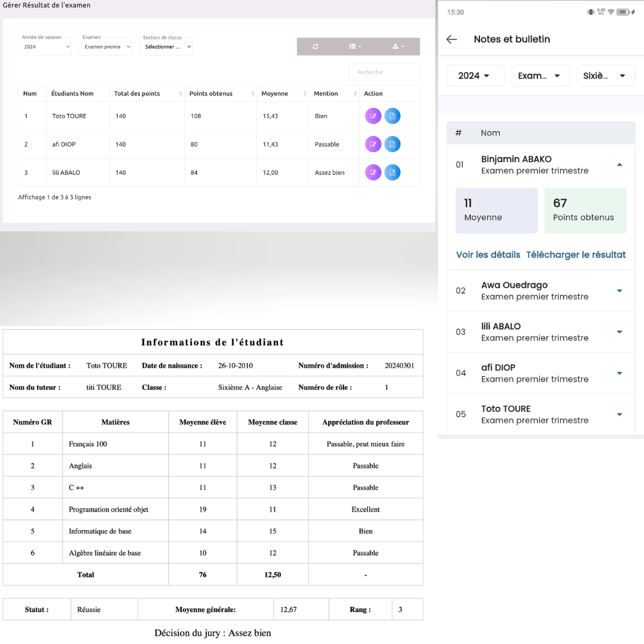Open the mobile 2024 year dropdown
Screen dimensions: 644x644
pos(475,76)
